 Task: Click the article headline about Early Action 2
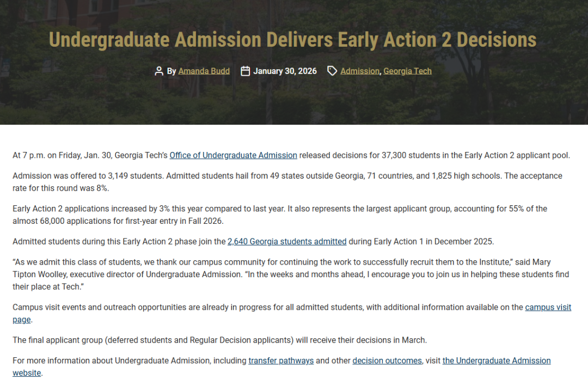click(x=293, y=40)
